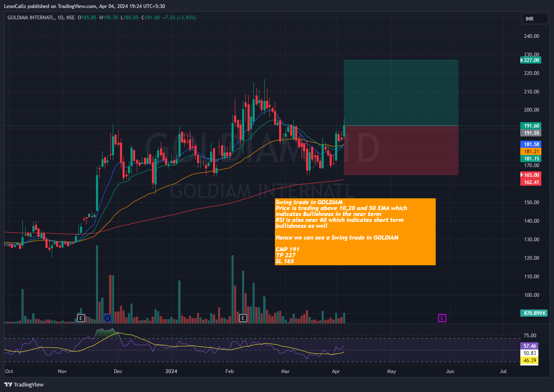Select the 181.58 blue EMA price label

pyautogui.click(x=531, y=144)
